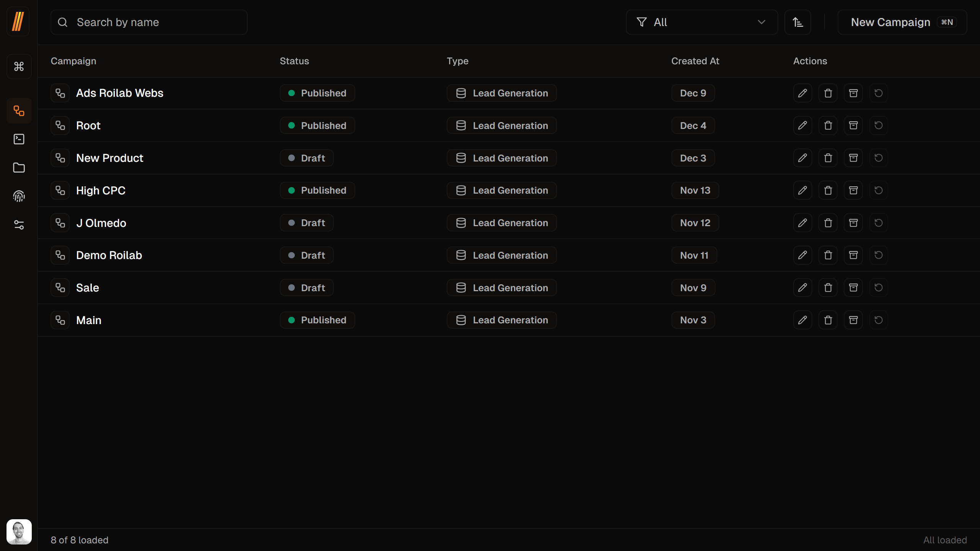Edit the Ads Roilab Webs campaign with pencil icon
Viewport: 980px width, 551px height.
click(802, 93)
